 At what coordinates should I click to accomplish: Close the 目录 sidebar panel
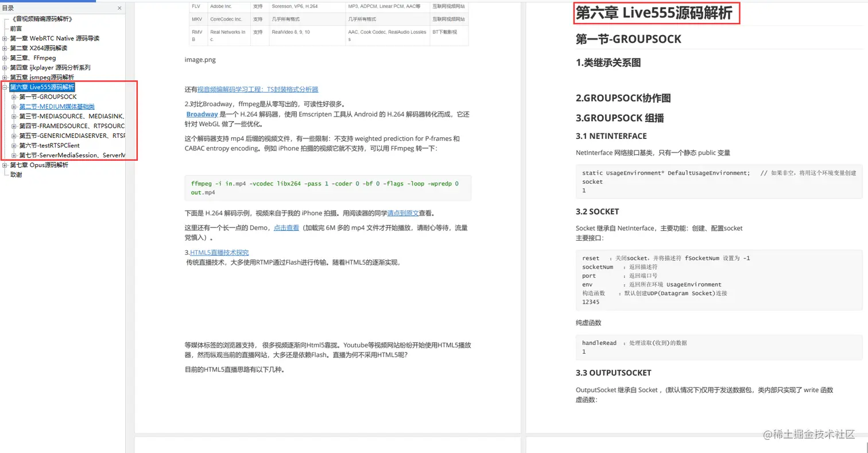pos(119,8)
